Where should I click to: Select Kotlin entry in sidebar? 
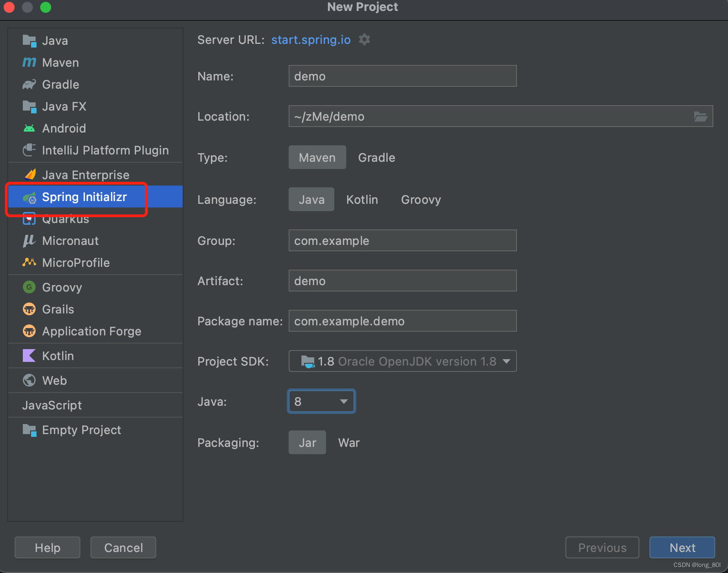pyautogui.click(x=95, y=355)
